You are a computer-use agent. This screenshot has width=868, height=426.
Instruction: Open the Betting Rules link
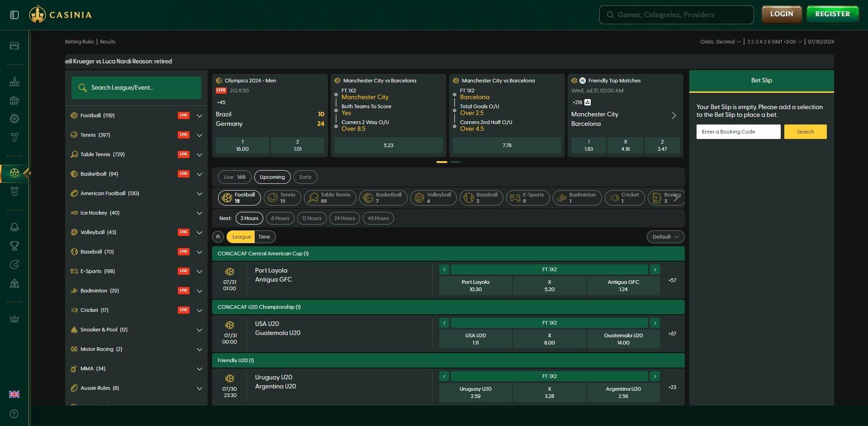coord(80,42)
